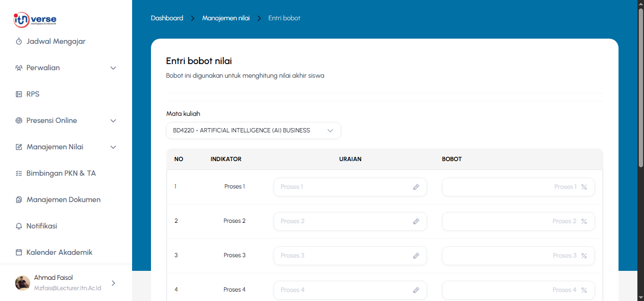The width and height of the screenshot is (644, 301).
Task: Go to Bimbingan PKN & TA
Action: pyautogui.click(x=61, y=173)
